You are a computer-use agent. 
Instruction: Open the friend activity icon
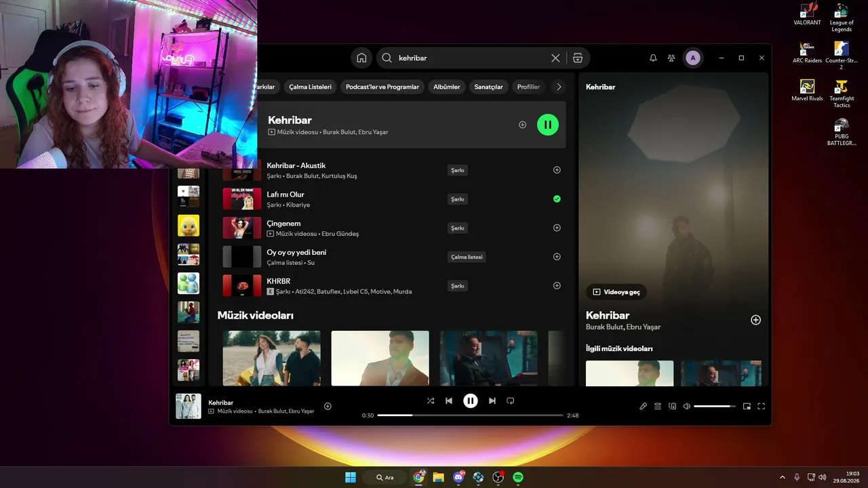671,58
